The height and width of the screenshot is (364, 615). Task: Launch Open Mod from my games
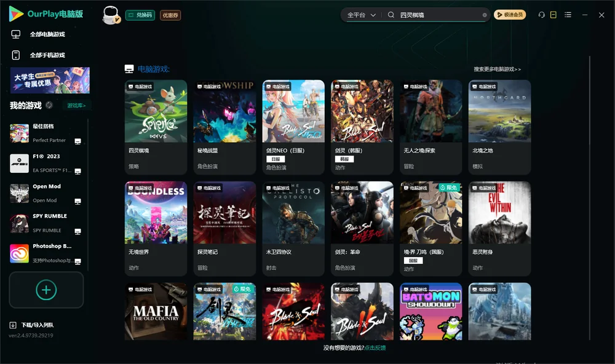point(46,193)
